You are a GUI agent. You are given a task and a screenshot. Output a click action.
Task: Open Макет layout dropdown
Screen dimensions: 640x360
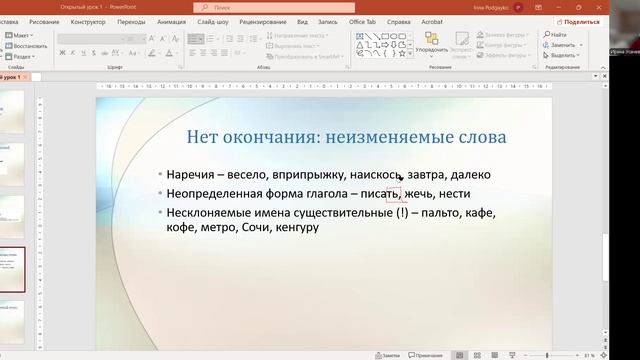click(19, 36)
